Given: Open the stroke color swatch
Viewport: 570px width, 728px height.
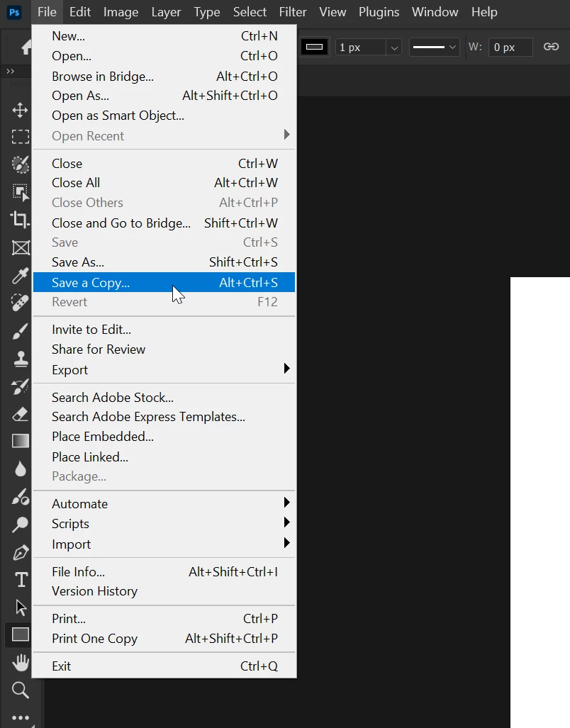Looking at the screenshot, I should point(314,47).
